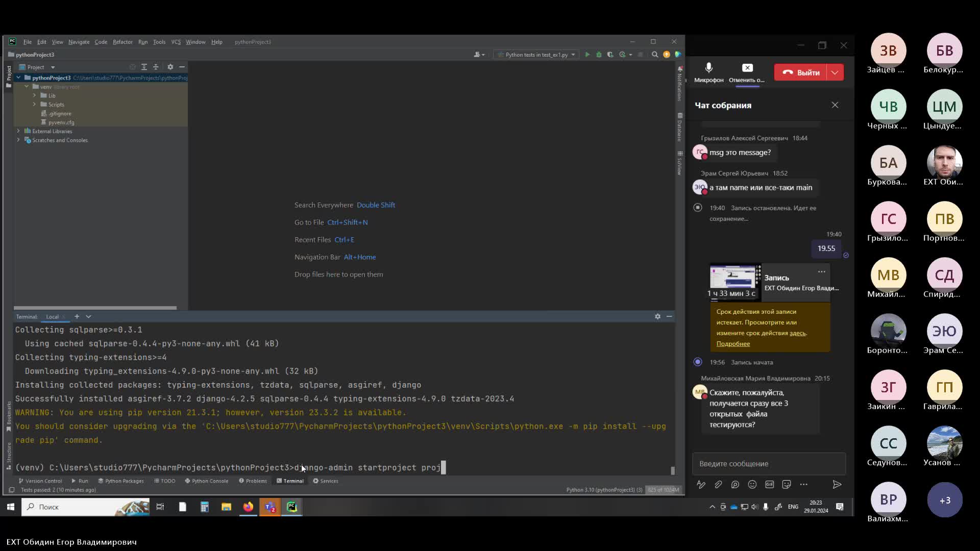This screenshot has width=980, height=551.
Task: Open recording card more options ellipsis
Action: [x=821, y=271]
